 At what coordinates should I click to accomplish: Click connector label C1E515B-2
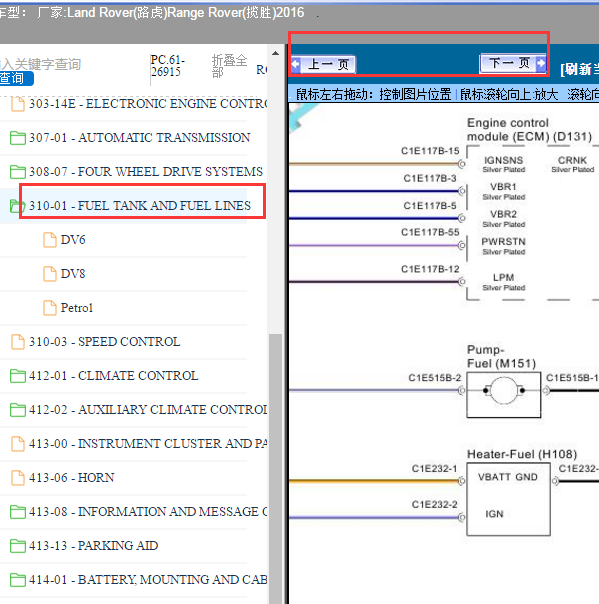pos(435,378)
